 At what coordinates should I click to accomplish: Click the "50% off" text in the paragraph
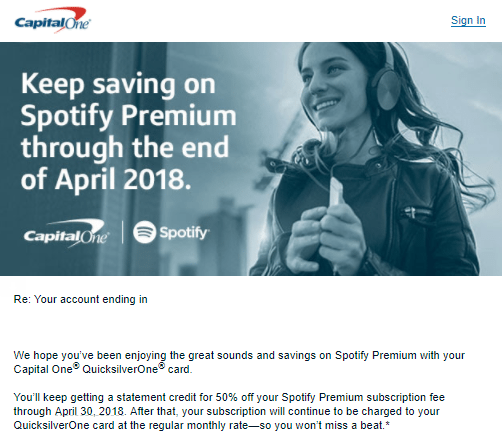pos(235,397)
